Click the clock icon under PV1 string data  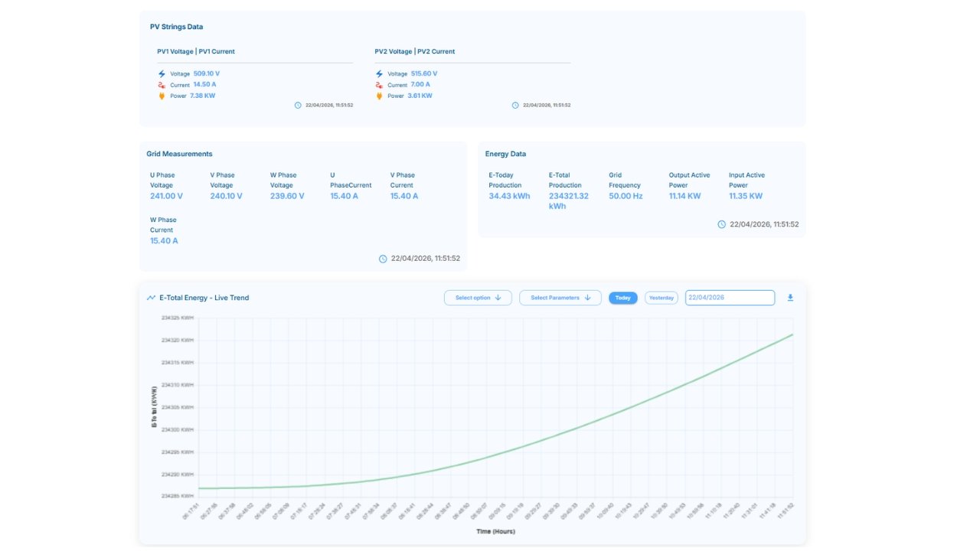point(298,105)
